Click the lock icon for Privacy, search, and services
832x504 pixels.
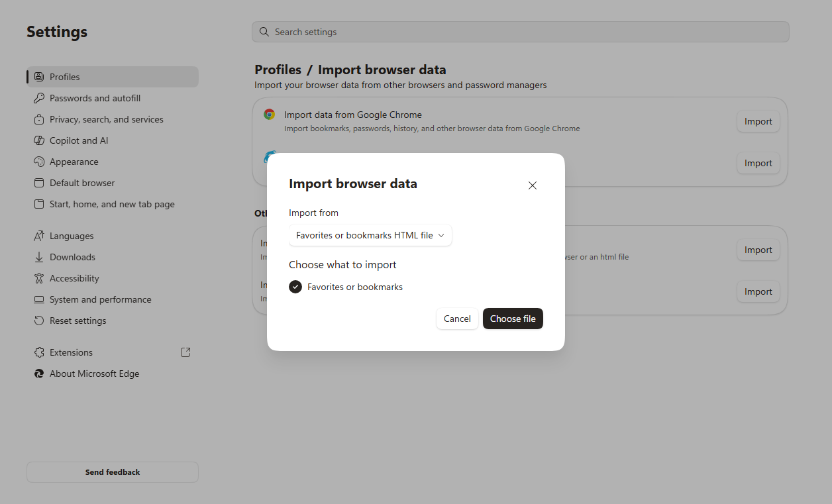38,119
